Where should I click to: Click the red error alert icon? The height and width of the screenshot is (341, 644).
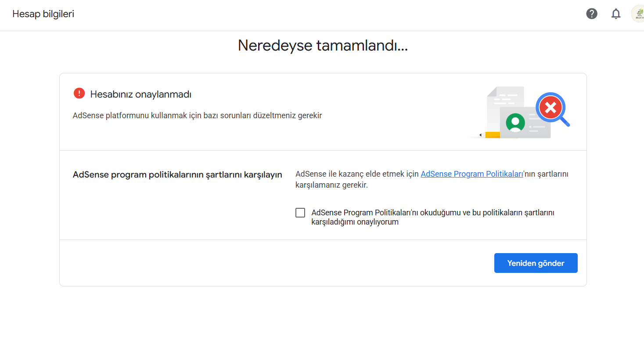(x=79, y=94)
